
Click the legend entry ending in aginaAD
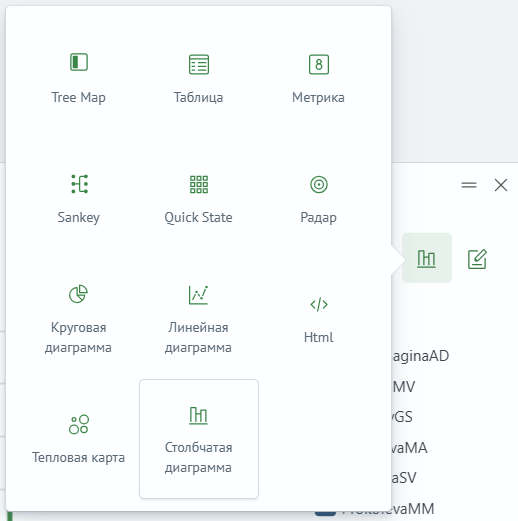421,356
